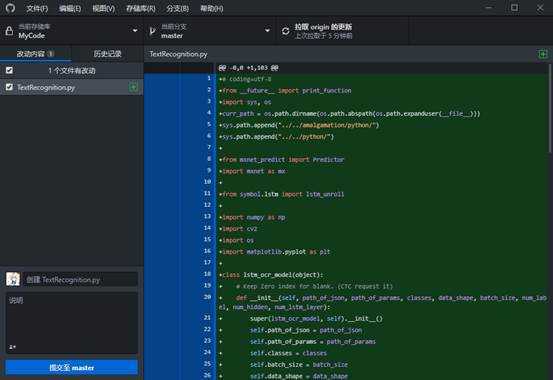The width and height of the screenshot is (553, 380).
Task: Focus the 说明 description text area
Action: point(72,323)
